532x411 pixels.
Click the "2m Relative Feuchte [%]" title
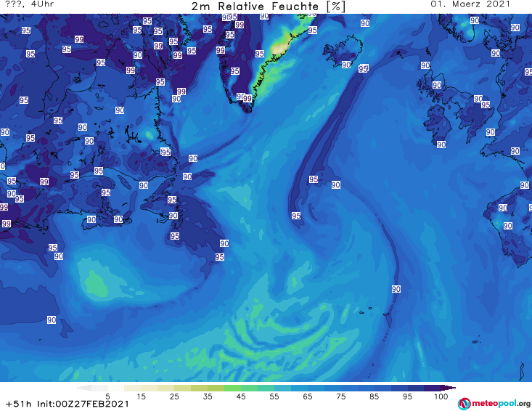tap(268, 6)
